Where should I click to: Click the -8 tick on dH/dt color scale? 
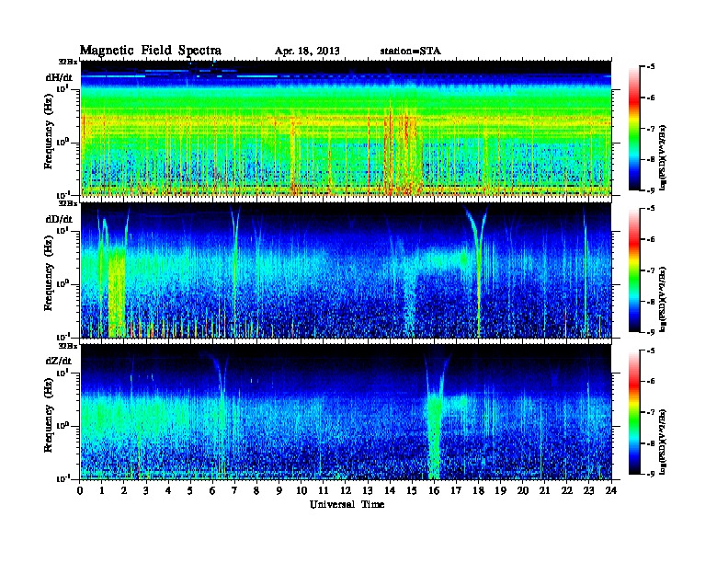click(x=651, y=159)
